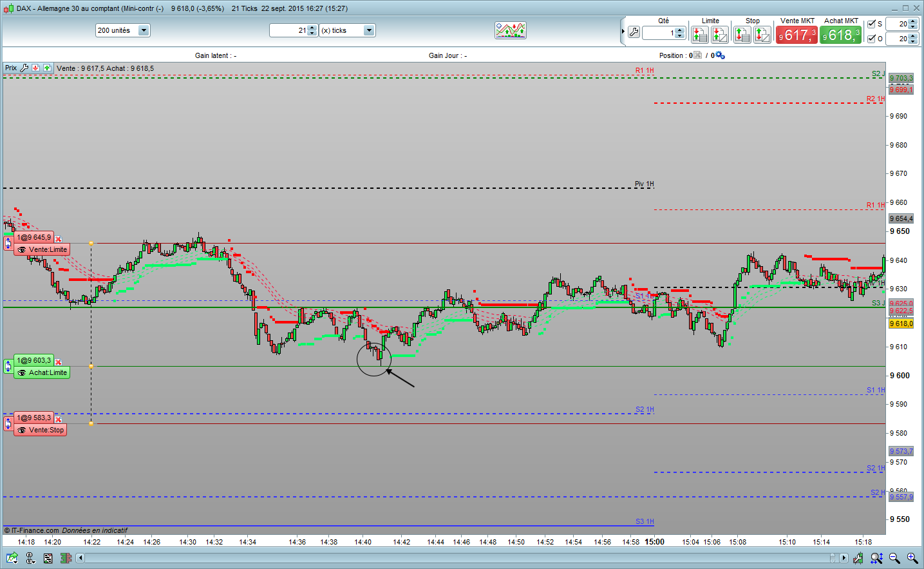Image resolution: width=924 pixels, height=569 pixels.
Task: Click the blue gears icon beside Position
Action: tap(720, 55)
